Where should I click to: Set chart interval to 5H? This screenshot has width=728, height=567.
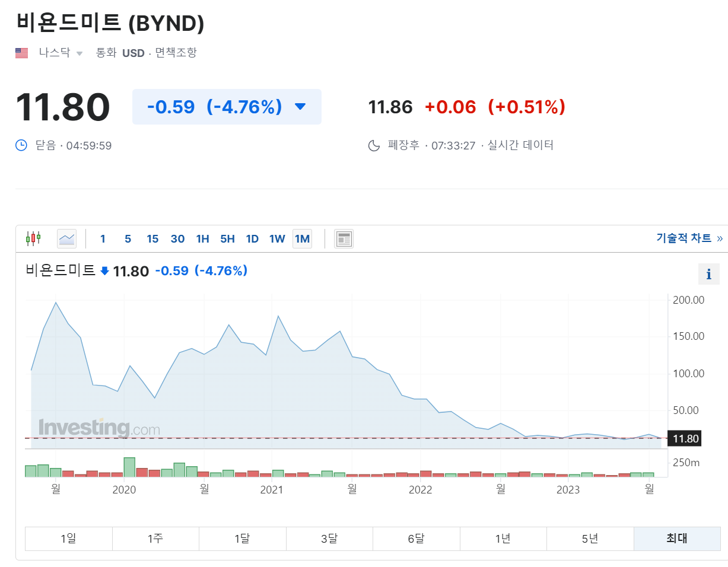click(x=227, y=239)
